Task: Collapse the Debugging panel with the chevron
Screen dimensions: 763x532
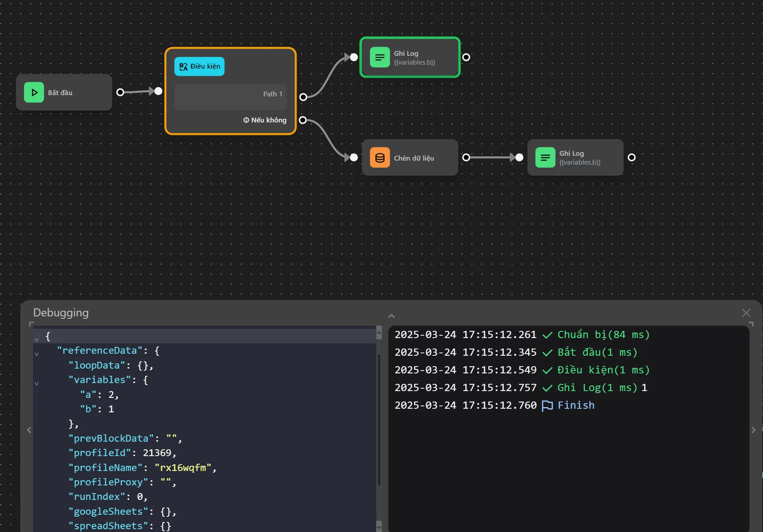Action: tap(391, 316)
